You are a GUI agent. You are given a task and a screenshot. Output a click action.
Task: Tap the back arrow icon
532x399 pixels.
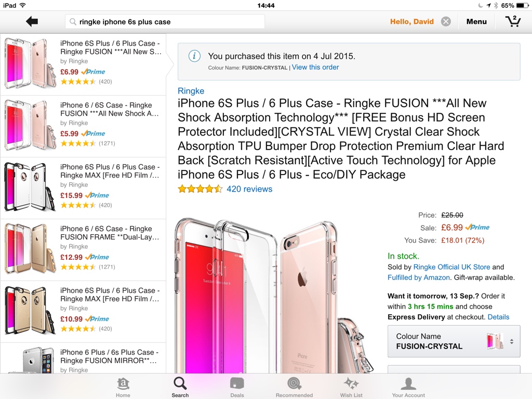32,22
